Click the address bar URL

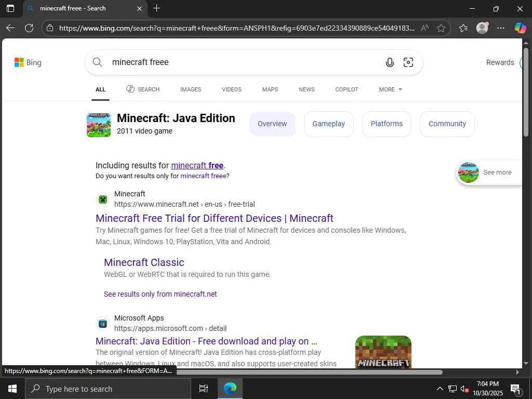[x=237, y=28]
